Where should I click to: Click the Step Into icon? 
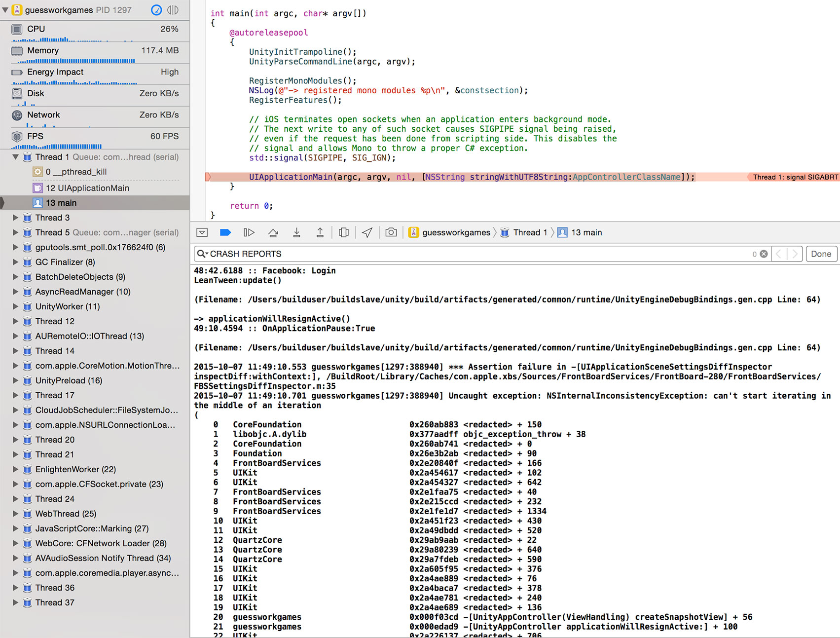296,232
